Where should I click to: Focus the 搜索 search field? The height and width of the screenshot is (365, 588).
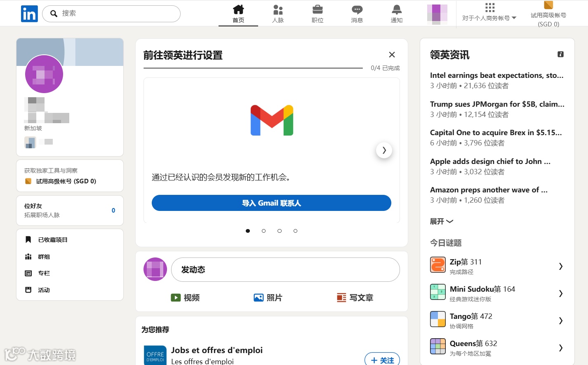111,14
